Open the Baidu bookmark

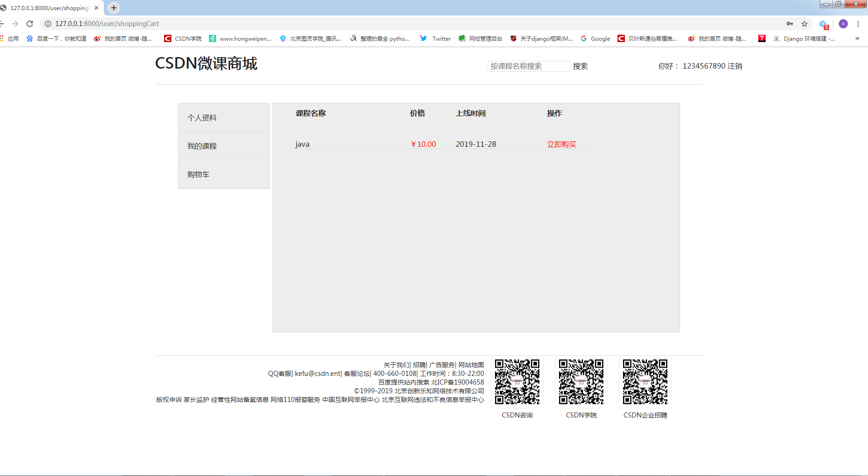56,39
